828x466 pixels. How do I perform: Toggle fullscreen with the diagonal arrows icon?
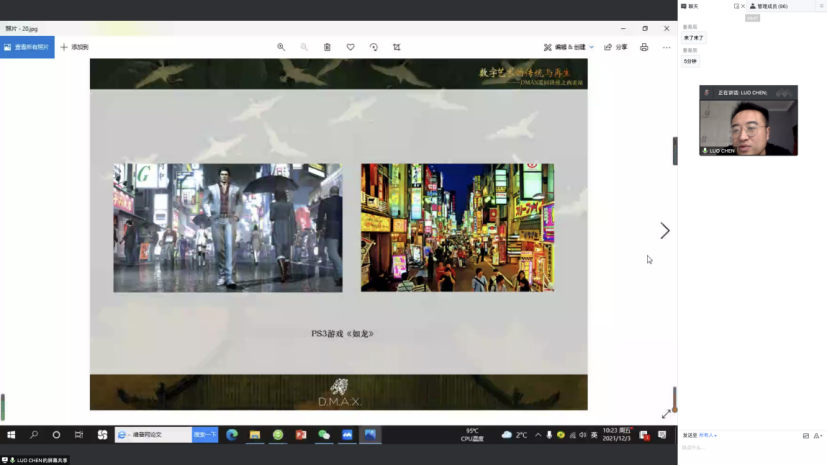[666, 414]
